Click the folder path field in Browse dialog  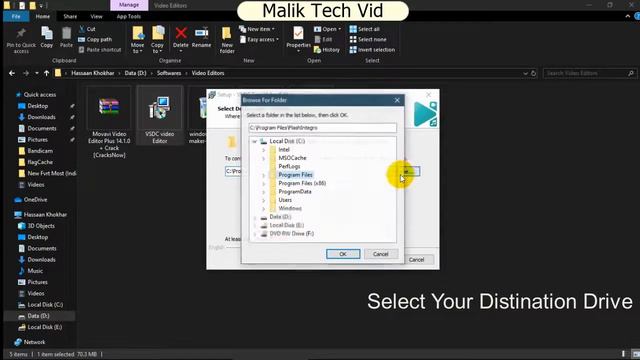pyautogui.click(x=322, y=128)
